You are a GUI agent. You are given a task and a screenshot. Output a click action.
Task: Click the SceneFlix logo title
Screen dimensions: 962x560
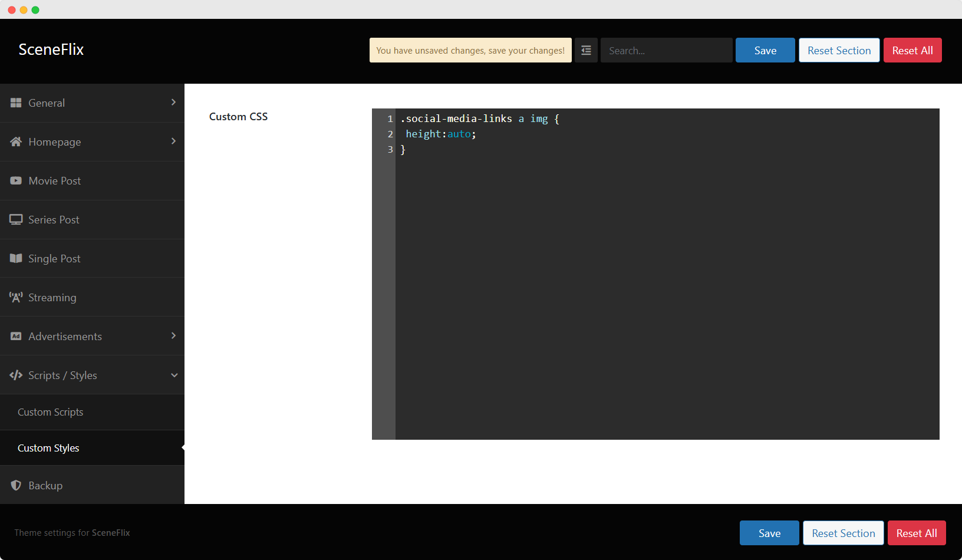(51, 50)
